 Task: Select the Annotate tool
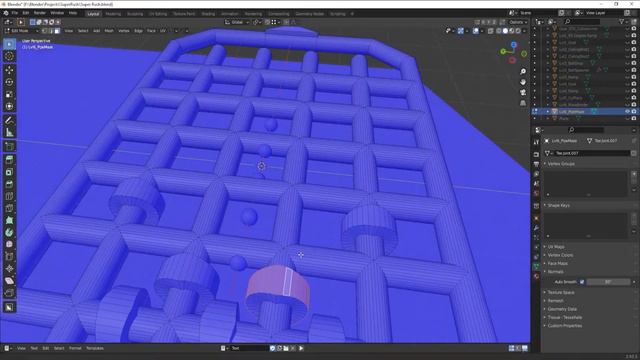pyautogui.click(x=9, y=120)
